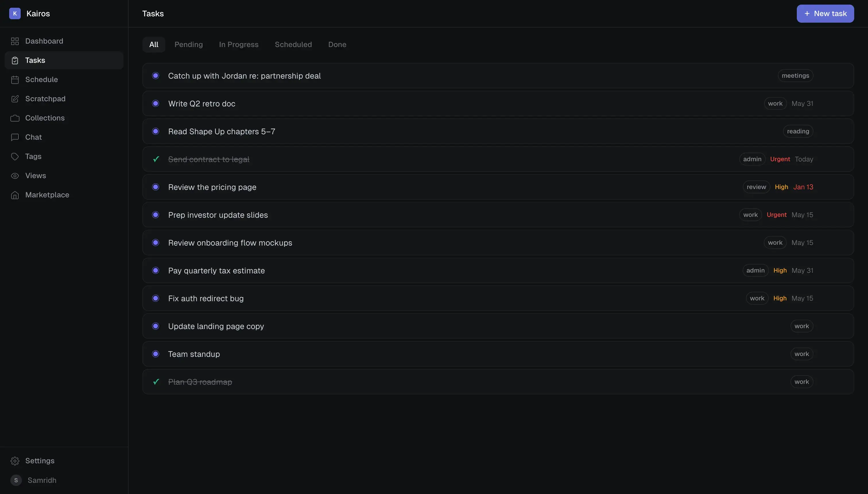Switch to the Scheduled tab

(293, 44)
